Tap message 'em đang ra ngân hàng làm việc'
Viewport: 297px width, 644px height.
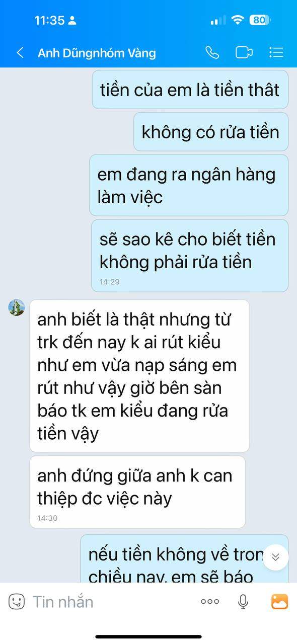pos(189,185)
